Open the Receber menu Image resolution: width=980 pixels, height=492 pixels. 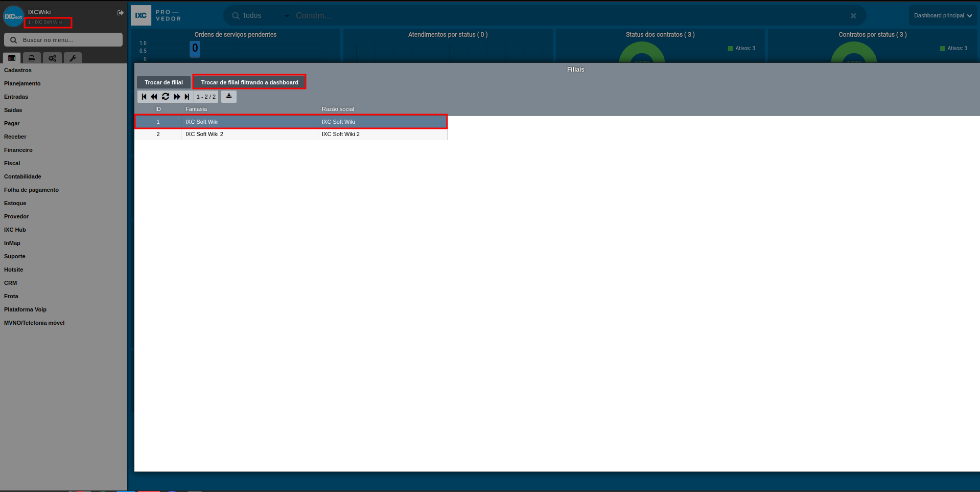point(15,137)
